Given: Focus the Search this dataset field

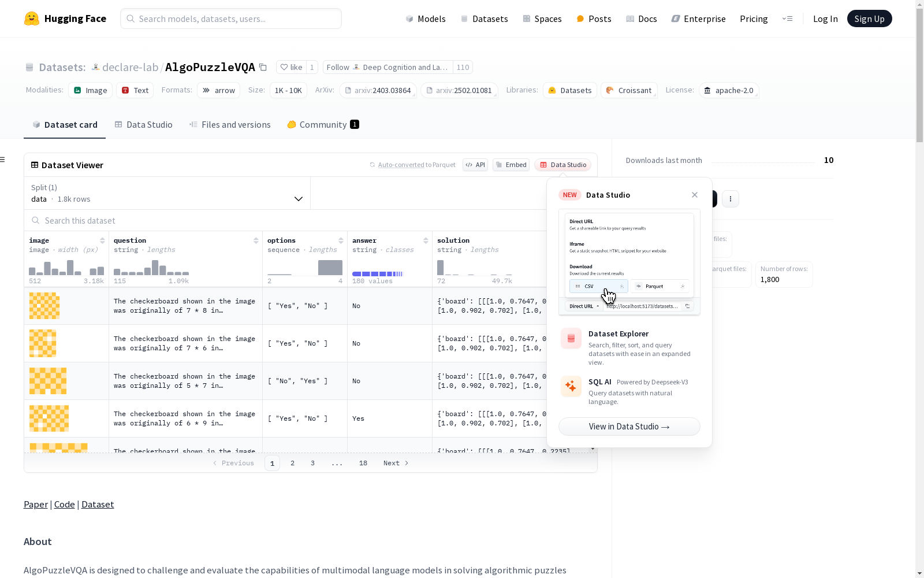Looking at the screenshot, I should [x=286, y=220].
